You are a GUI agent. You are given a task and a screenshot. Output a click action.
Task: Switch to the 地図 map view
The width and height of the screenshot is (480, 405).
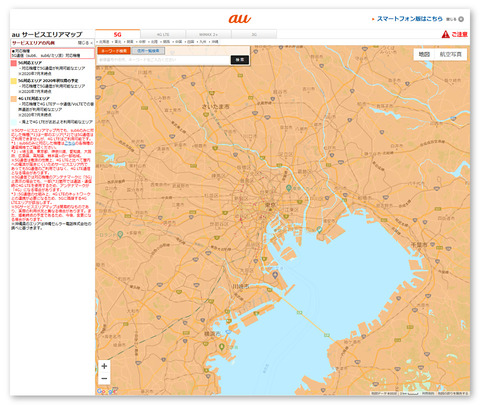424,54
